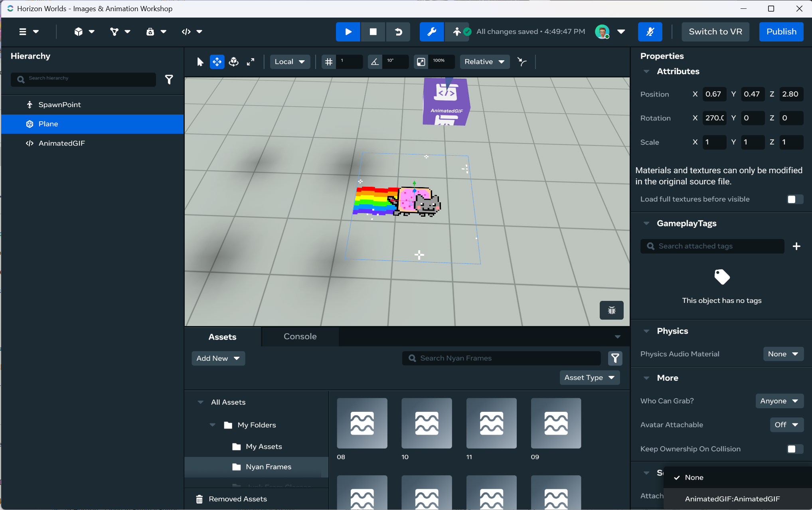Click the assets filter icon

pos(615,358)
